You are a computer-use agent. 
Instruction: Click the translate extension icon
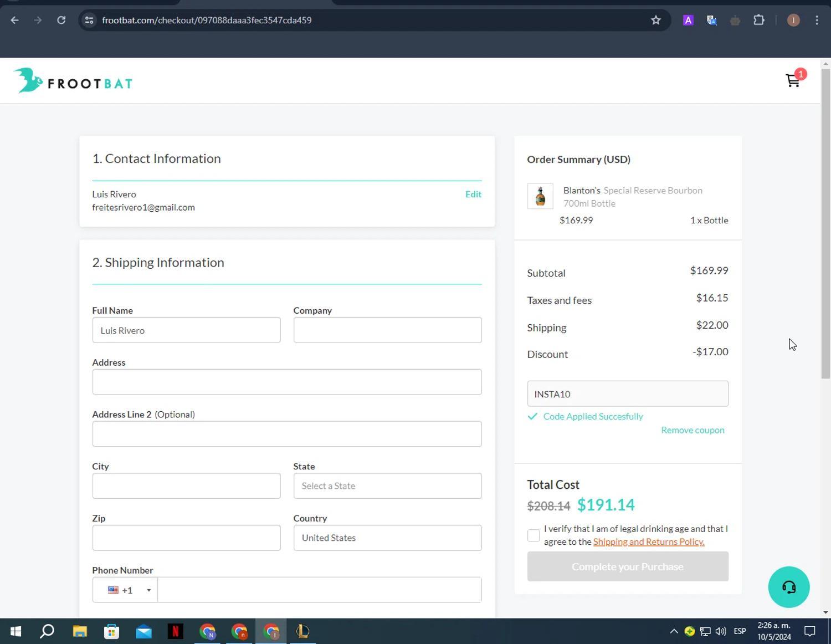712,20
